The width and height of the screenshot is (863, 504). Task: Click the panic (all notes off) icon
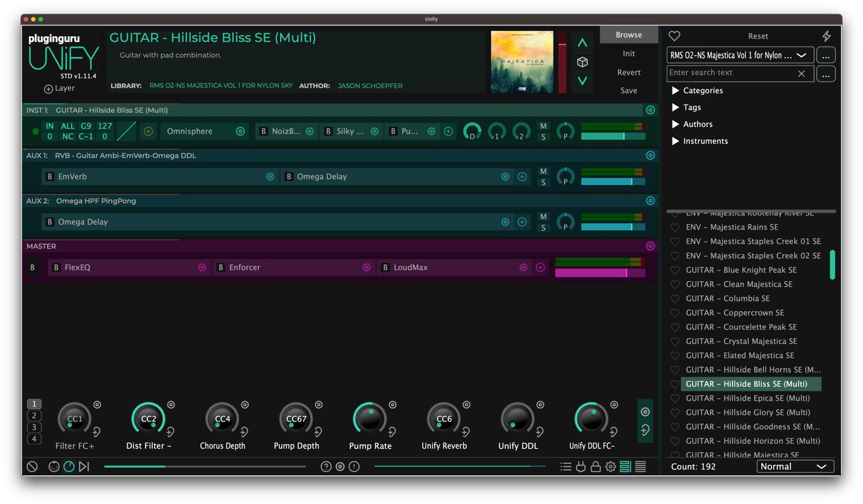click(32, 467)
